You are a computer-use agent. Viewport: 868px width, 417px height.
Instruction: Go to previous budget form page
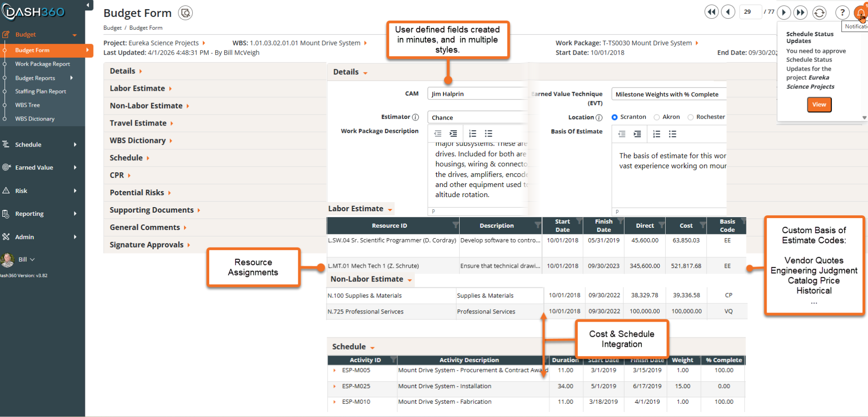pos(728,12)
